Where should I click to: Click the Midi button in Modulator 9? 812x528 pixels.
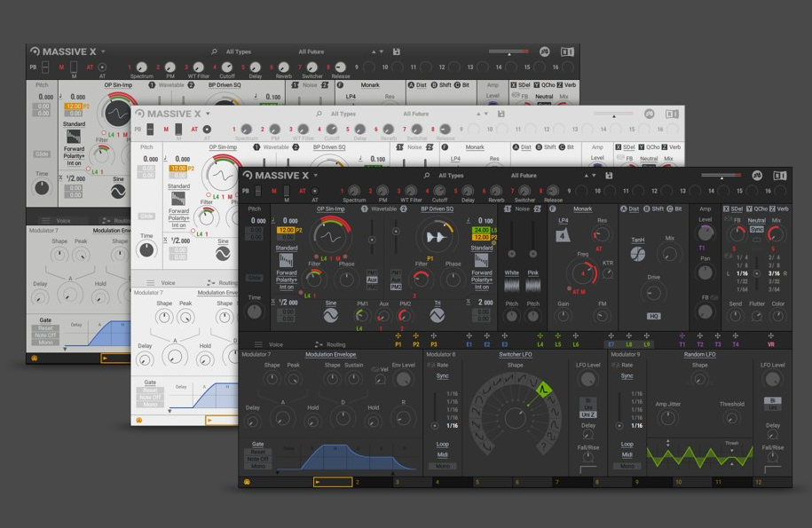point(627,455)
